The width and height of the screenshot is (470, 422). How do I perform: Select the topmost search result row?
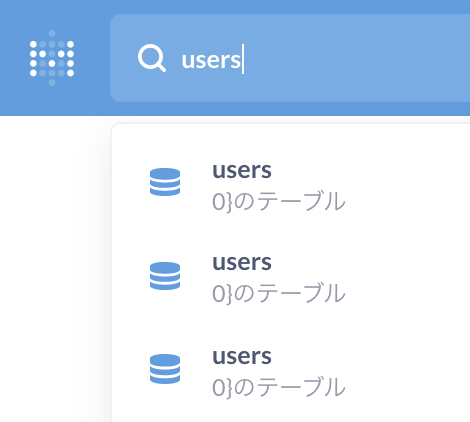click(291, 184)
